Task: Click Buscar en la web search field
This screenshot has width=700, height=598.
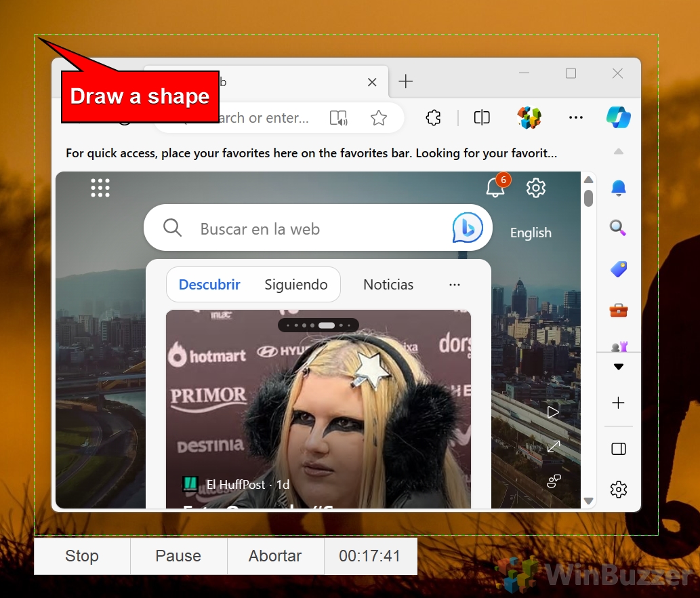Action: [318, 228]
